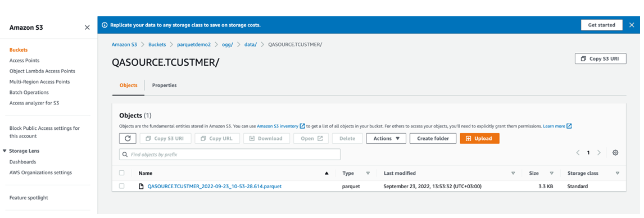Click the Standard storage class cell
The image size is (644, 218).
click(578, 187)
